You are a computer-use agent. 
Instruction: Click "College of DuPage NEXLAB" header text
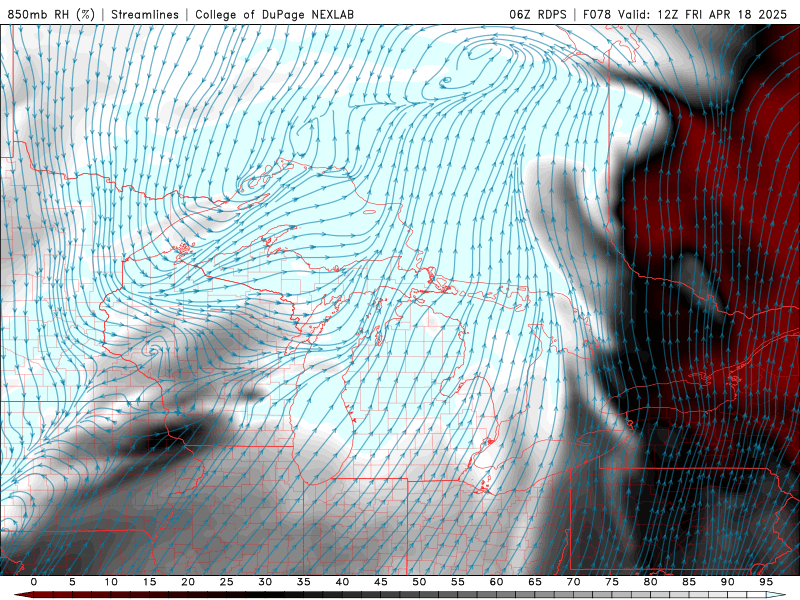coord(274,14)
